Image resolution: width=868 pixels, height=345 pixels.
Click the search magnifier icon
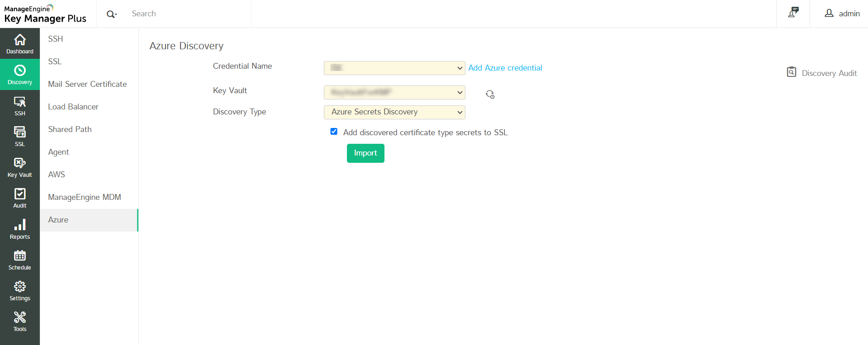pyautogui.click(x=111, y=14)
